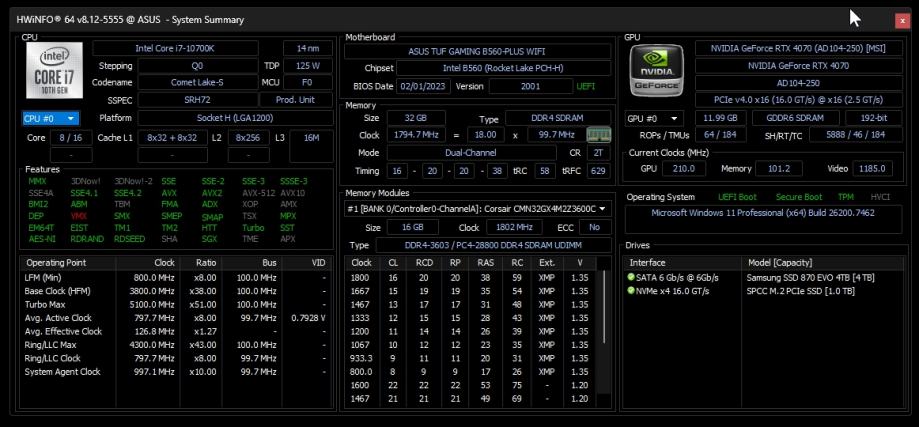
Task: Click the module Clock field 1802 MHz
Action: (x=512, y=227)
